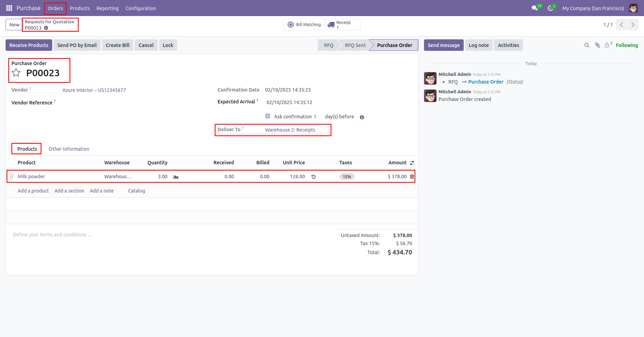The height and width of the screenshot is (337, 644).
Task: Click Add a product link
Action: 33,191
